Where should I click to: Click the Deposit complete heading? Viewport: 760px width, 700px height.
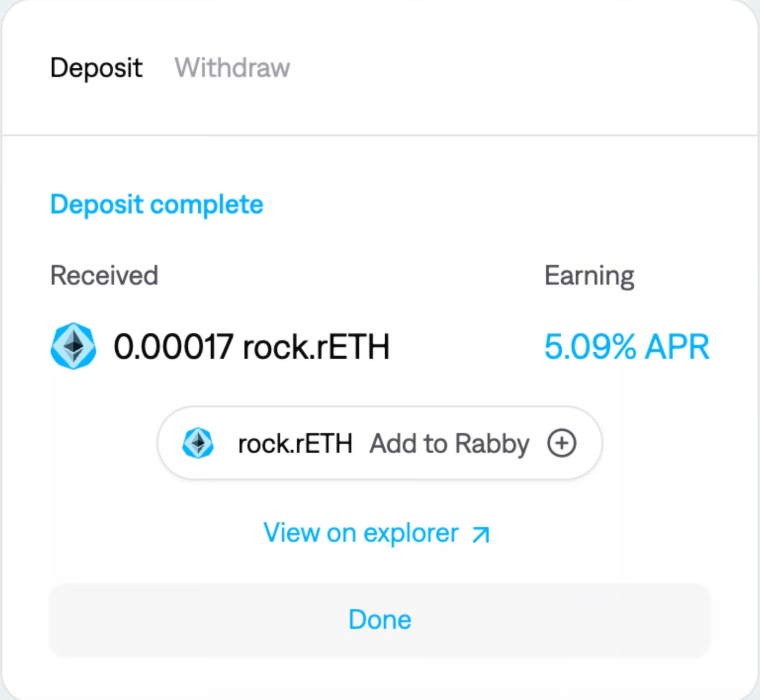[x=157, y=204]
